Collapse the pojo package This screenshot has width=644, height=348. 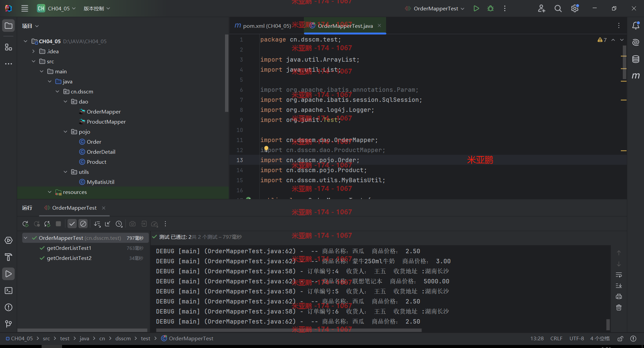click(65, 132)
